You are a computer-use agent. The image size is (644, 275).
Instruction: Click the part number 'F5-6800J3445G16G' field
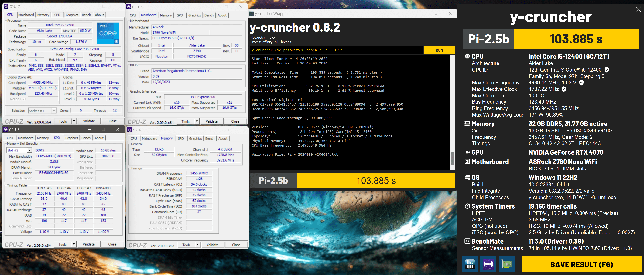[x=54, y=173]
